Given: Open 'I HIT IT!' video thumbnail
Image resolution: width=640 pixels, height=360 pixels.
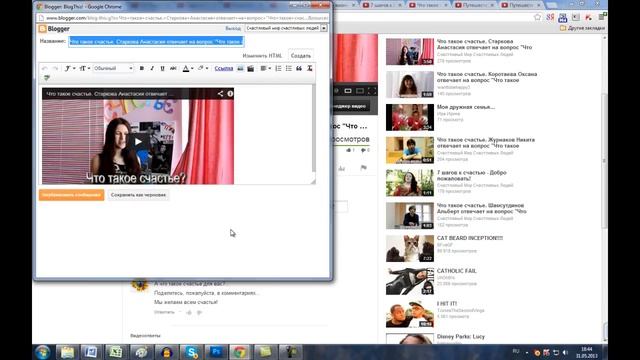Looking at the screenshot, I should [x=410, y=314].
